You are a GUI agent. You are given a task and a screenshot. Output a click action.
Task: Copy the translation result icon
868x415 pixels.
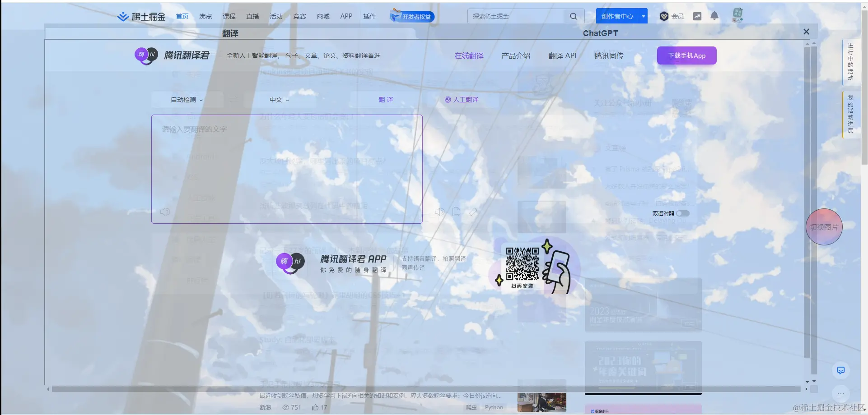(457, 212)
